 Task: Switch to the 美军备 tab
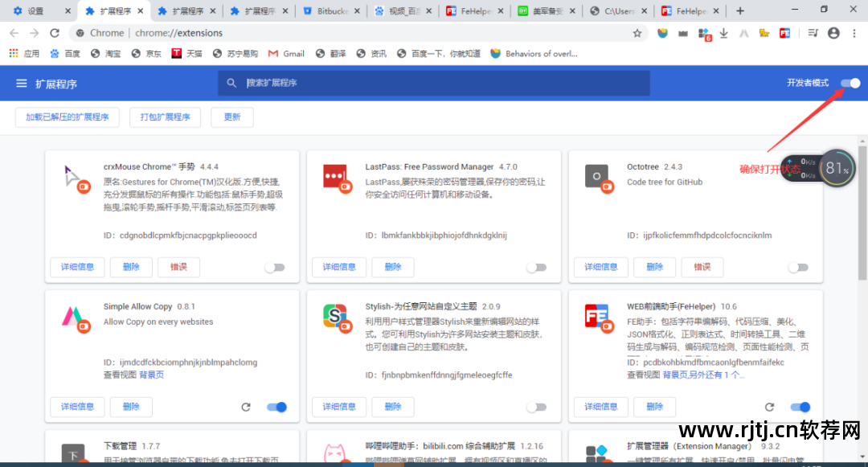tap(547, 10)
